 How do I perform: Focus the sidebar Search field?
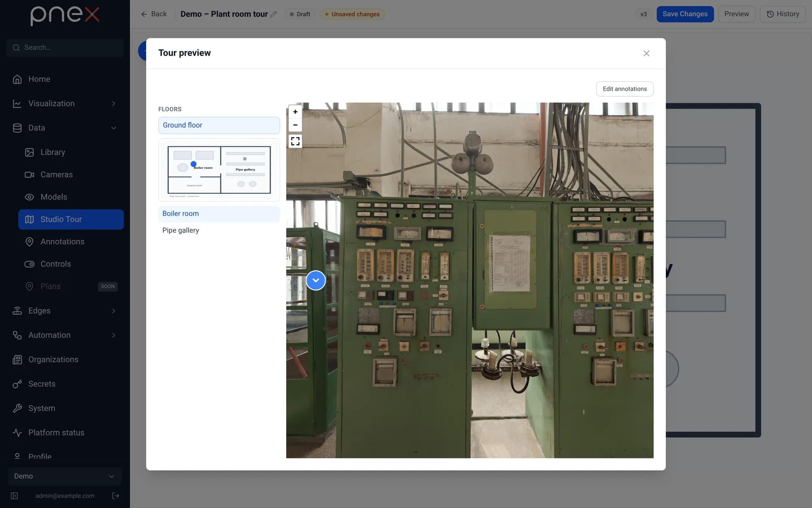click(x=65, y=48)
